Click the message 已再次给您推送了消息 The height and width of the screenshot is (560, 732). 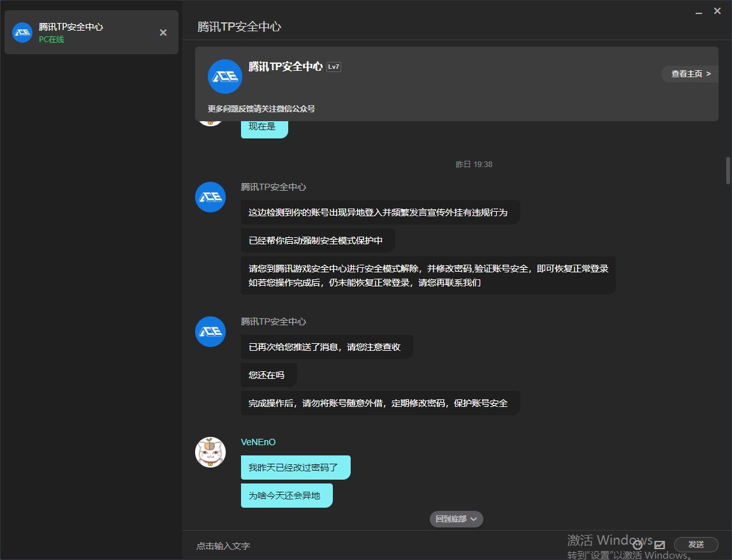click(326, 347)
